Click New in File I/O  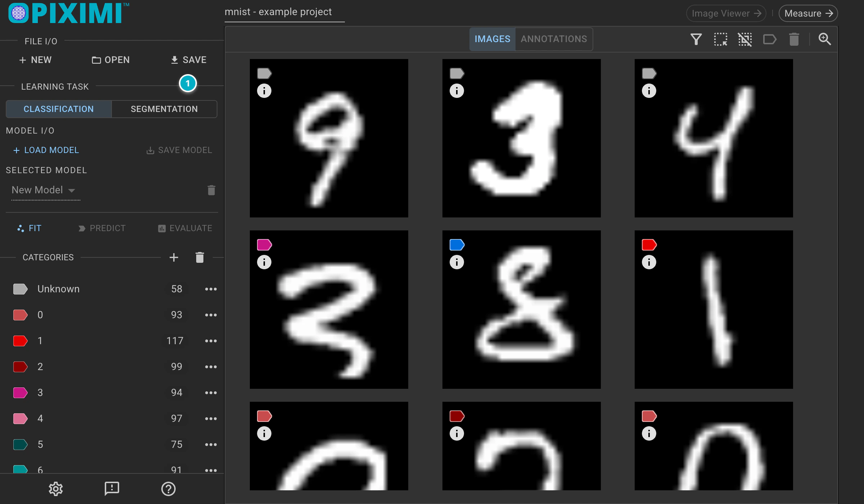point(35,60)
